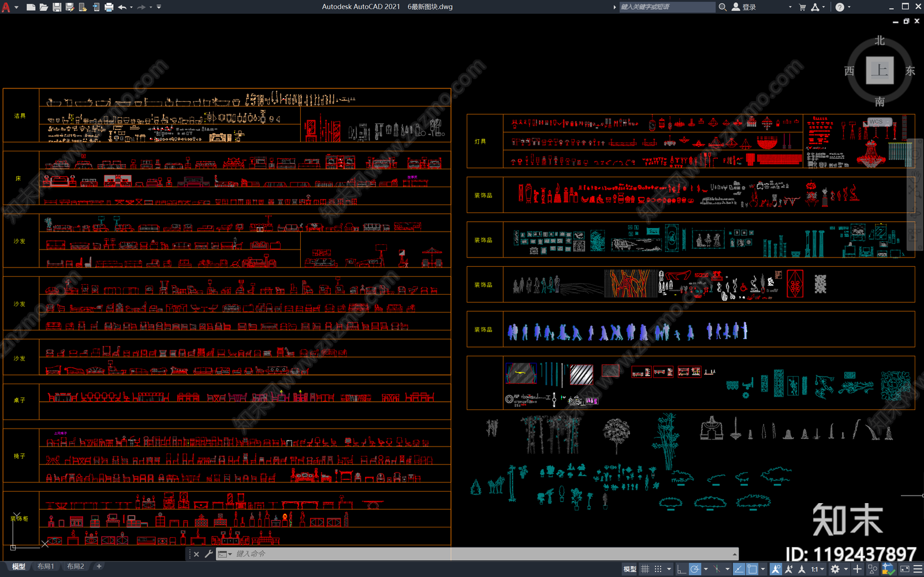Image resolution: width=924 pixels, height=577 pixels.
Task: Click the Save (floppy disk) icon
Action: pos(57,7)
